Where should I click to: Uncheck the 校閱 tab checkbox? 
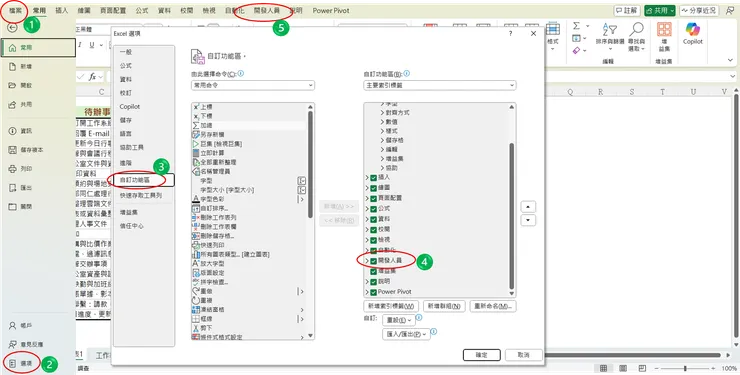(x=374, y=229)
